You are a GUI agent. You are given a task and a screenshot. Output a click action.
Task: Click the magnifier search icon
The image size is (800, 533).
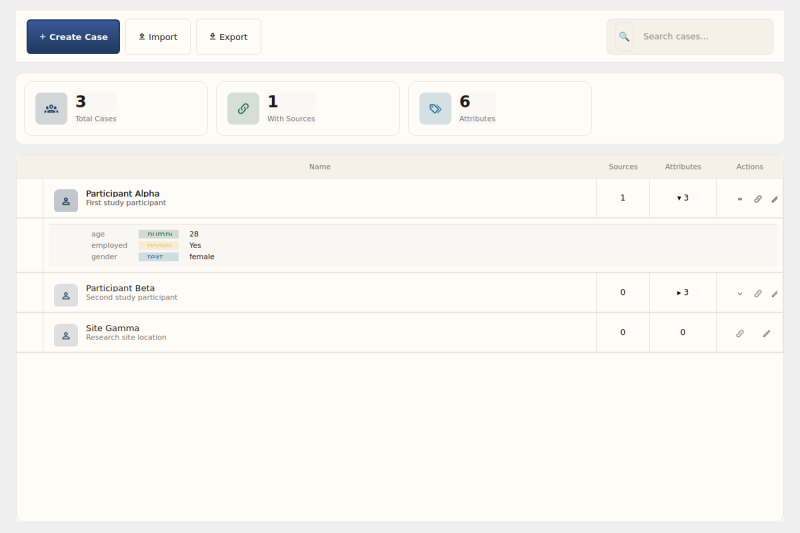[624, 37]
